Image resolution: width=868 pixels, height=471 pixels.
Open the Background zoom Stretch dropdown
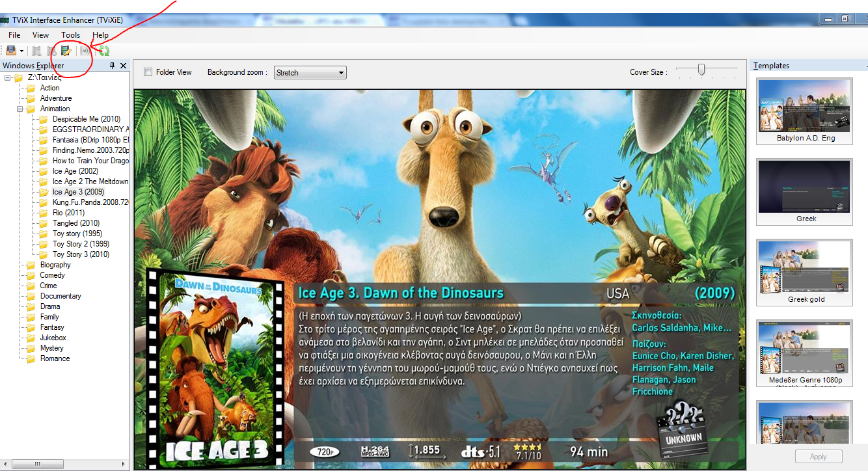coord(310,73)
